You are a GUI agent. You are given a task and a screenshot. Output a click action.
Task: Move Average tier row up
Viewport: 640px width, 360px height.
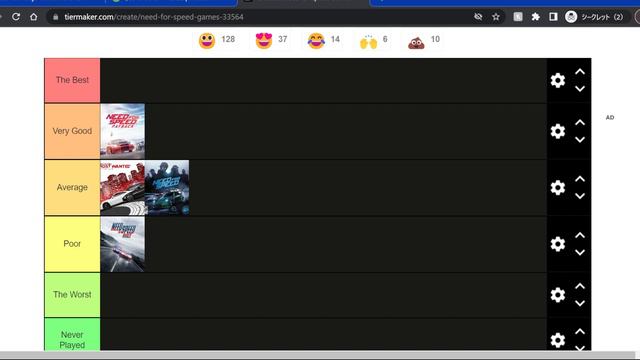click(580, 179)
